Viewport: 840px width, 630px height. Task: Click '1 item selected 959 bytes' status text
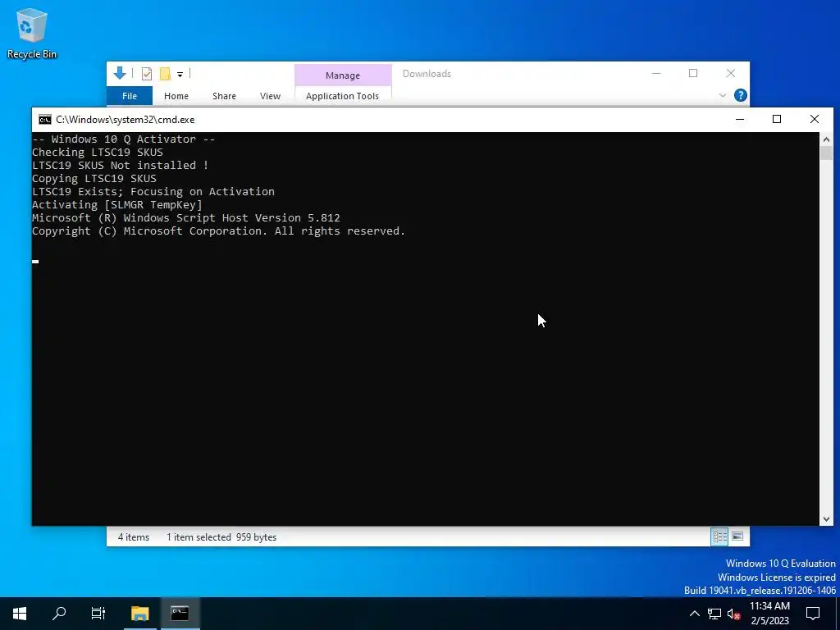221,536
